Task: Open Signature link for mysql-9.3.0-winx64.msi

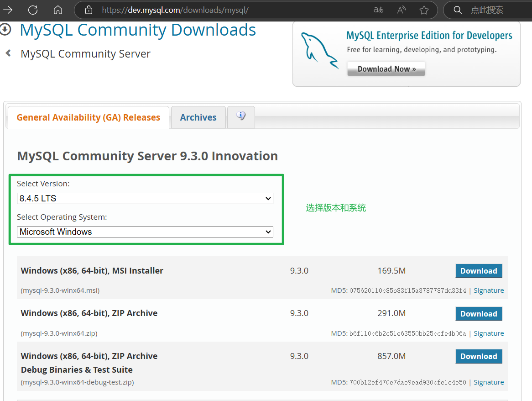Action: tap(489, 290)
